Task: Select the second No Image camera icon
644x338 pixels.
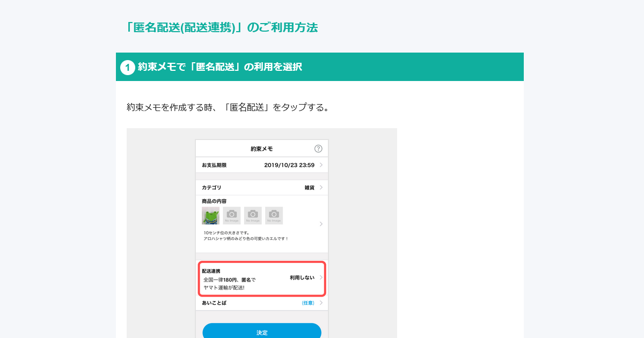Action: (x=253, y=215)
